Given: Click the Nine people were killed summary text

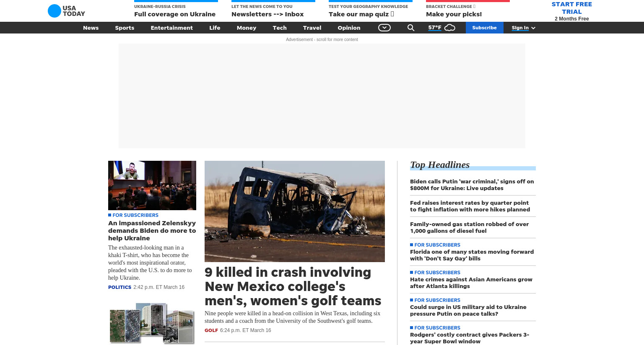Looking at the screenshot, I should (292, 317).
